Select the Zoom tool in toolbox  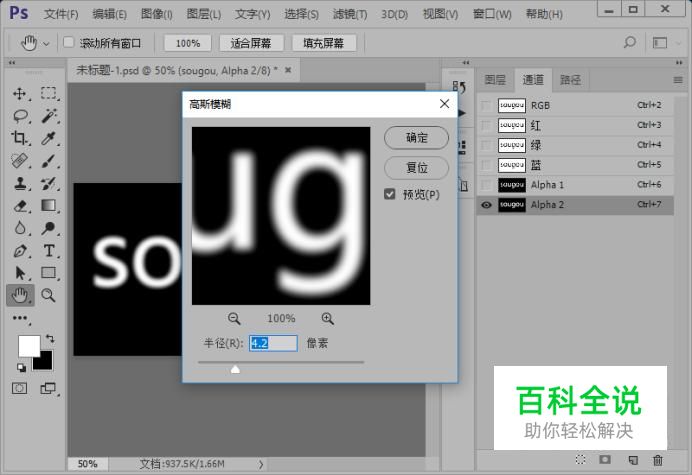49,295
